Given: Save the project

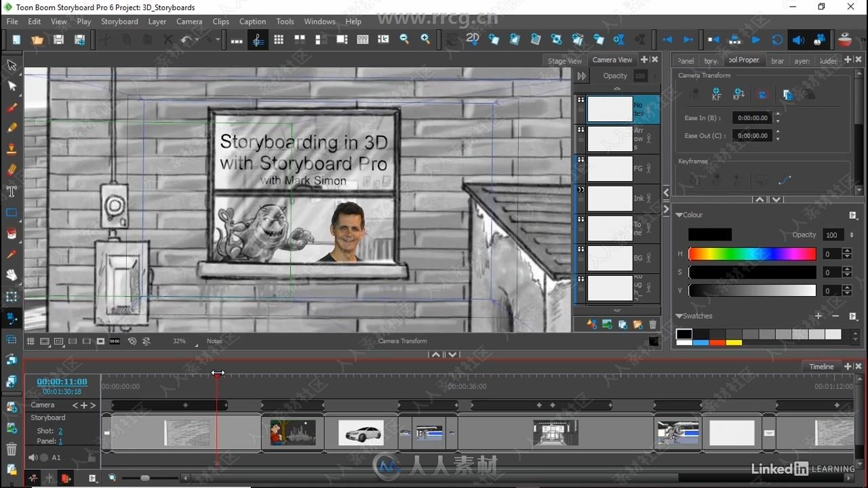Looking at the screenshot, I should tap(58, 40).
